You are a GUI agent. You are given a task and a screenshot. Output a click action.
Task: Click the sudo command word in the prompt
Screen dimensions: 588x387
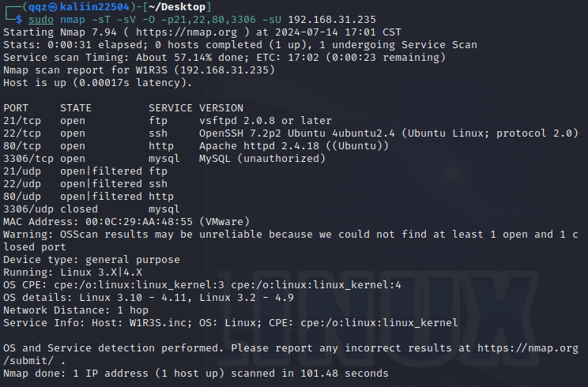[x=40, y=19]
